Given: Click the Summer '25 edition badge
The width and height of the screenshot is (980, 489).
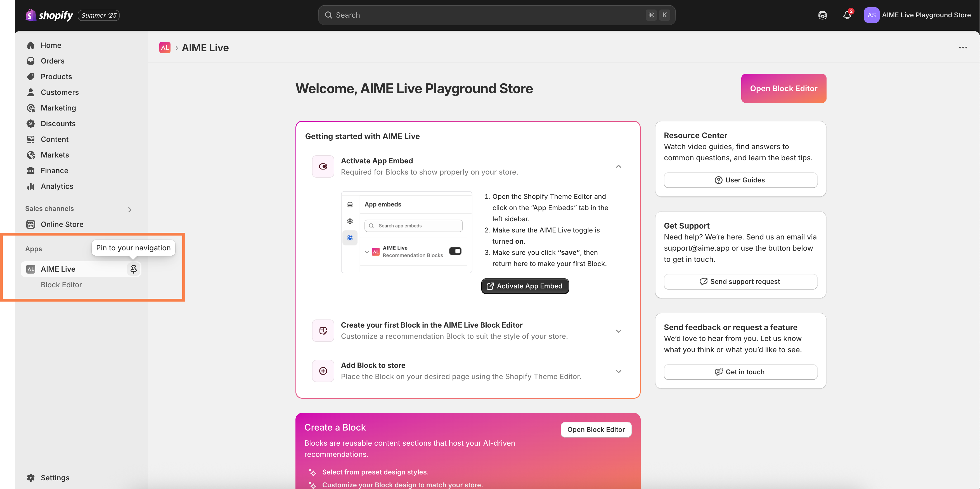Looking at the screenshot, I should click(x=99, y=15).
